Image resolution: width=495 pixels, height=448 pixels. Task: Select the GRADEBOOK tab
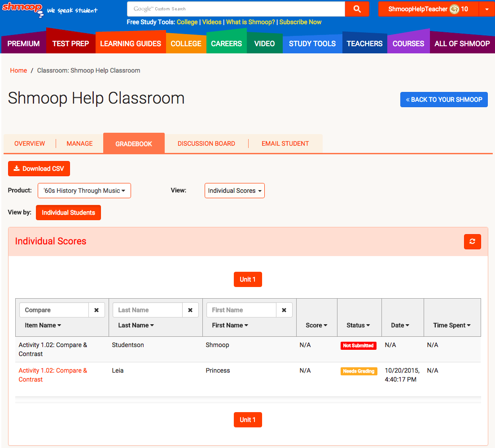pyautogui.click(x=134, y=144)
